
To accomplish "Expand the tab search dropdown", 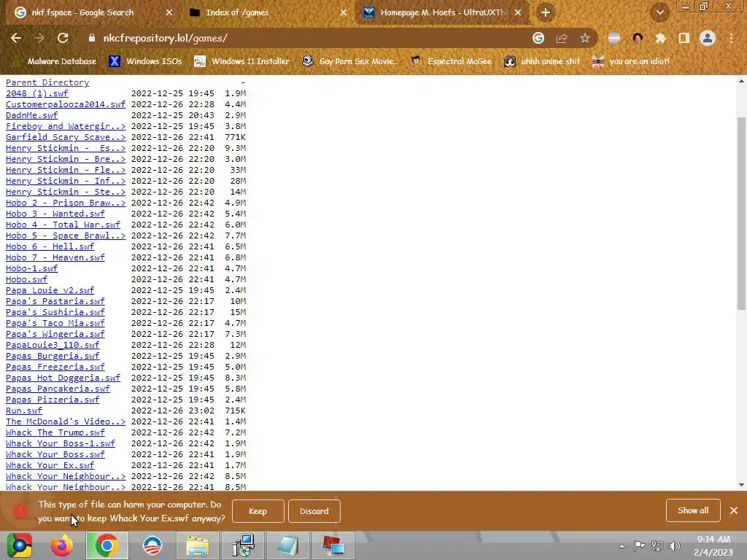I will pos(659,12).
